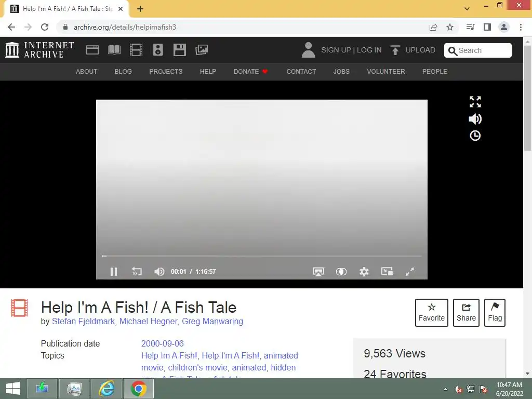Open the VOLUNTEER menu item
Viewport: 532px width, 399px height.
(386, 72)
